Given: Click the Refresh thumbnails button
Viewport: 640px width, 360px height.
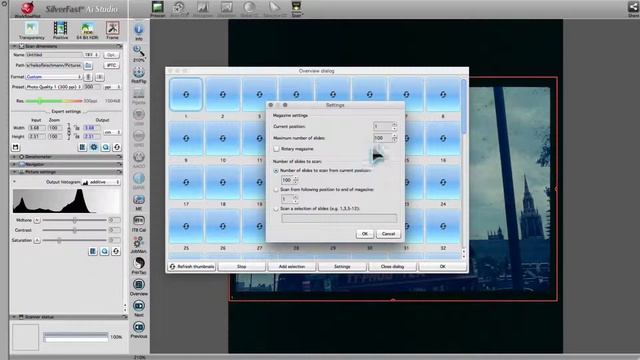Looking at the screenshot, I should 191,267.
